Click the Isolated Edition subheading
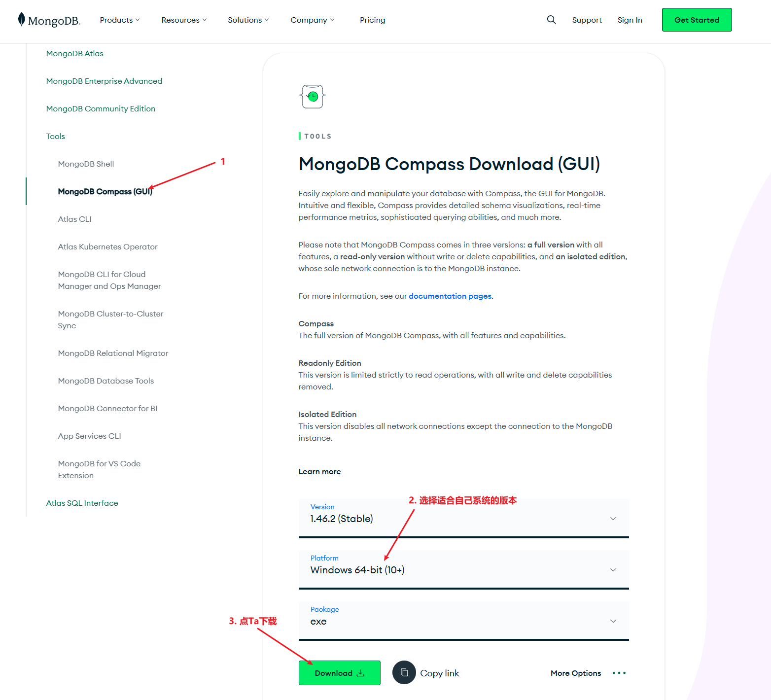Screen dimensions: 771x700 click(327, 414)
